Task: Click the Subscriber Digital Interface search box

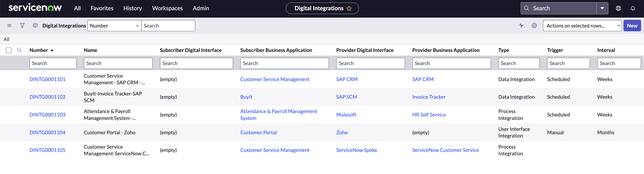Action: click(196, 63)
